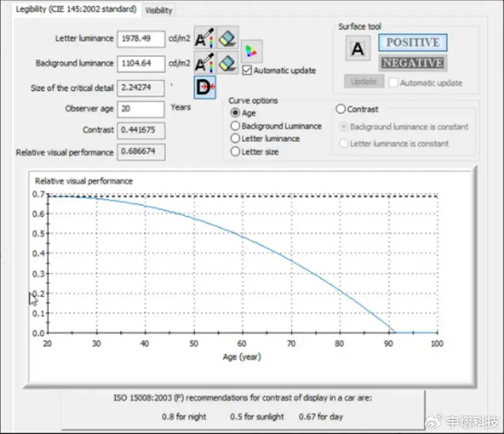Select the Age curve option

click(x=235, y=113)
